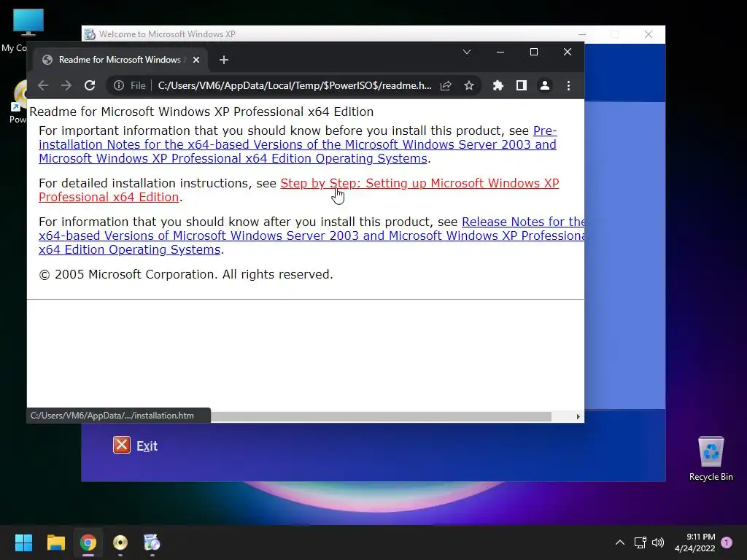Open the Chrome profile avatar
The height and width of the screenshot is (560, 747).
point(544,86)
